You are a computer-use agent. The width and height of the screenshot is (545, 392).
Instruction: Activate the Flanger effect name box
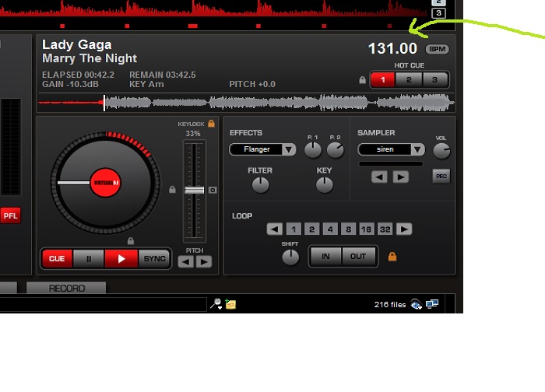point(256,149)
